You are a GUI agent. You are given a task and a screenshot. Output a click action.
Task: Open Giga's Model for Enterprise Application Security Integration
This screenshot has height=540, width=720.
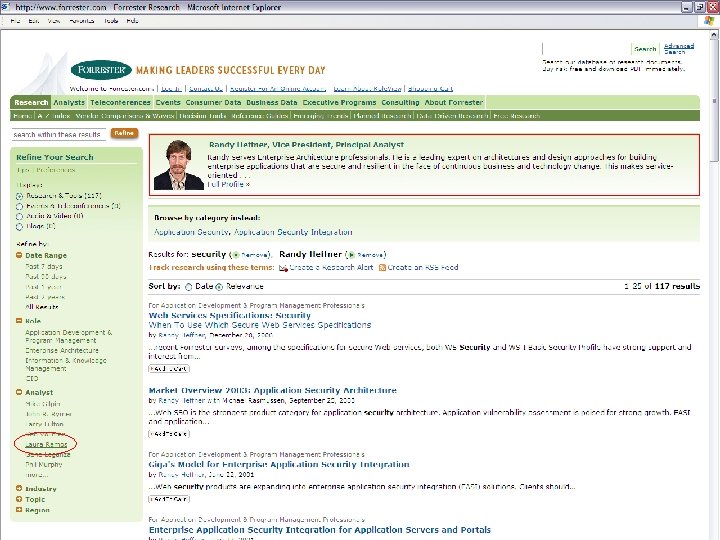pos(279,464)
